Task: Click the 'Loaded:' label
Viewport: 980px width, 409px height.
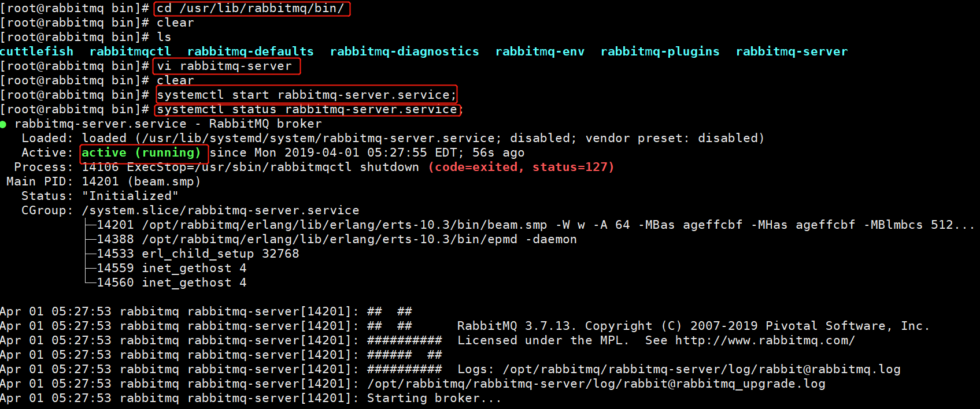Action: [48, 138]
